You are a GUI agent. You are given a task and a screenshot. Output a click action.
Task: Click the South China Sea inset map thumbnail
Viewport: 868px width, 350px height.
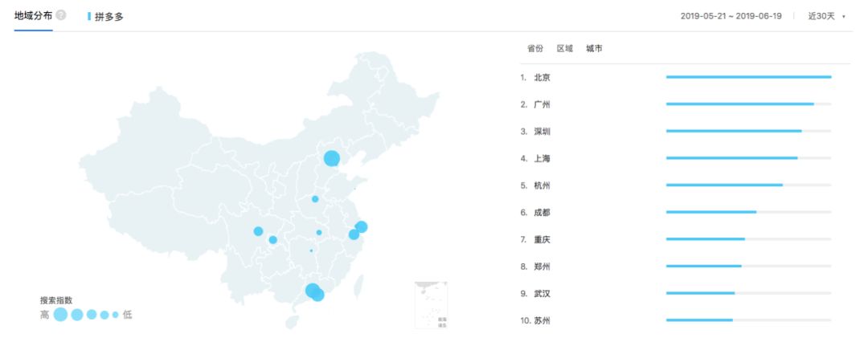[x=432, y=305]
